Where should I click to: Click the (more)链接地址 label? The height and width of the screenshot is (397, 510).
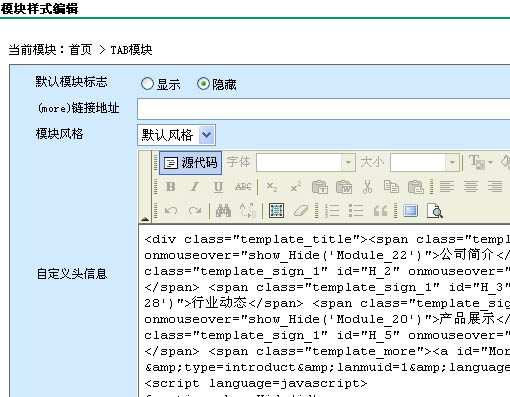[x=79, y=108]
